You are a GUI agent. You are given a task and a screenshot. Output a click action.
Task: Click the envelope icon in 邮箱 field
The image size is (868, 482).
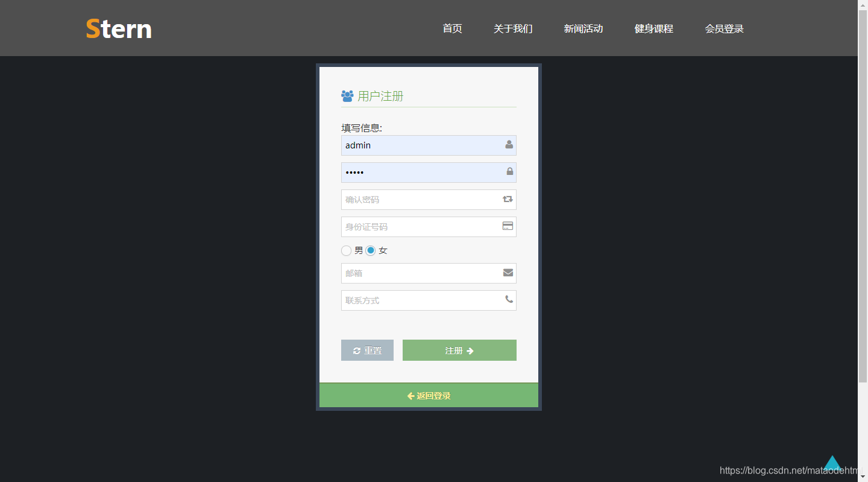pyautogui.click(x=507, y=273)
